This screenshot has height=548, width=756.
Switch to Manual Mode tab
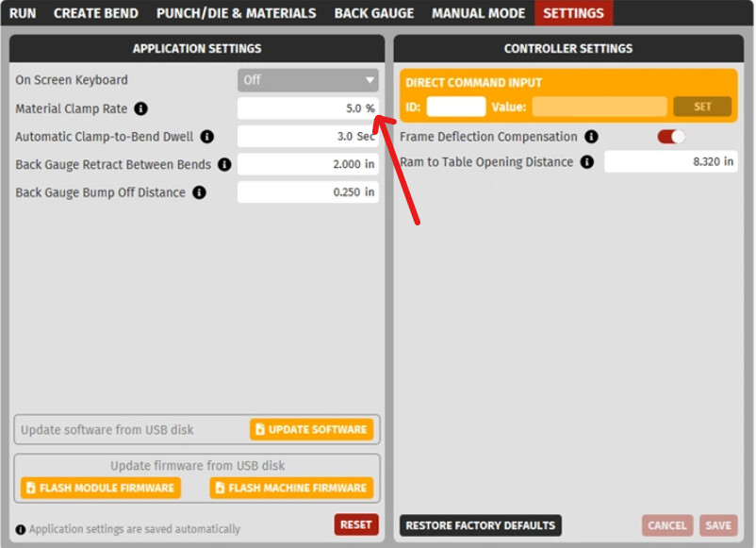pos(478,13)
